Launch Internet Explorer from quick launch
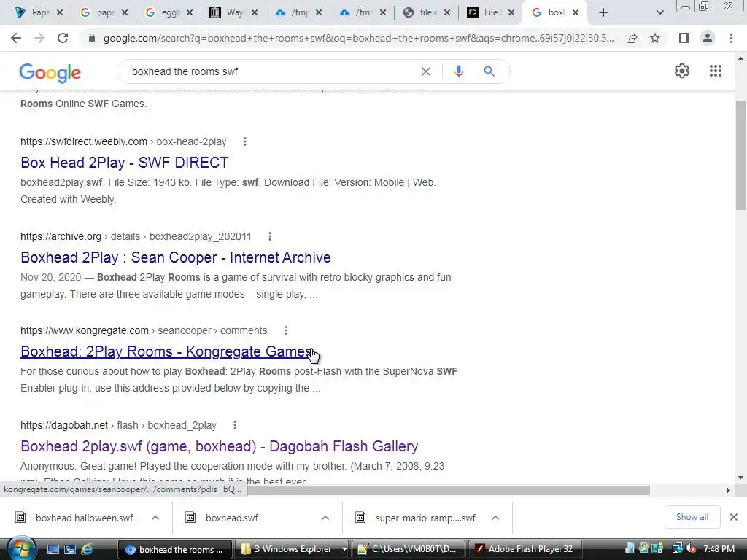This screenshot has height=560, width=747. [x=88, y=549]
